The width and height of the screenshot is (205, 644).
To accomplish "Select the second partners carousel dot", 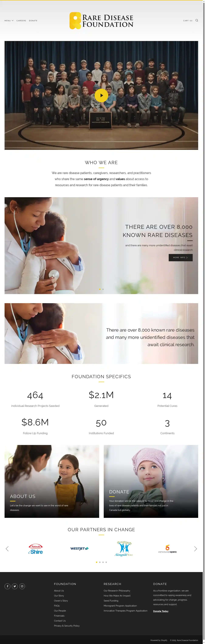I will tap(100, 562).
